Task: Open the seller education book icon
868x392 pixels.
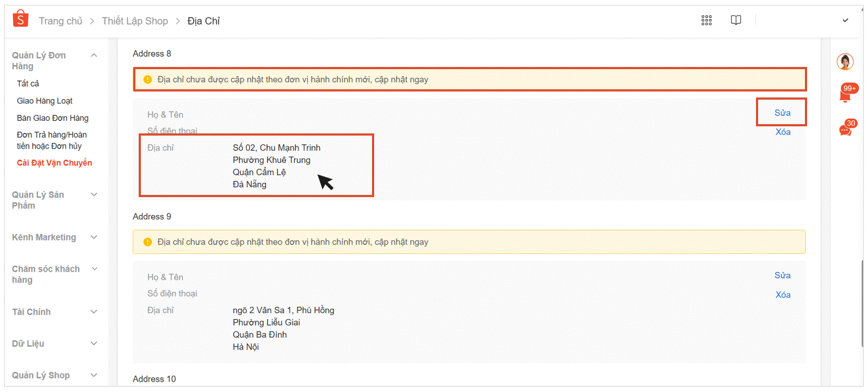Action: [736, 20]
